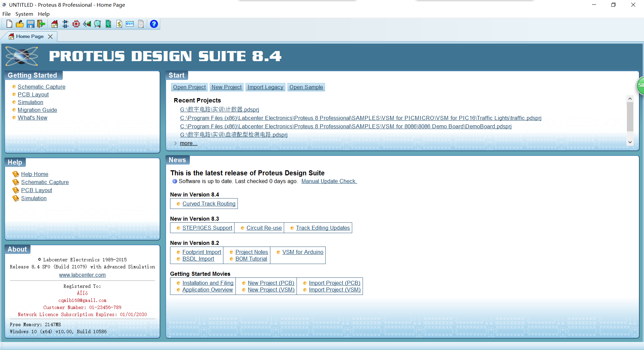Viewport: 644px width, 350px height.
Task: Open the Circuit Re-use link
Action: [264, 228]
